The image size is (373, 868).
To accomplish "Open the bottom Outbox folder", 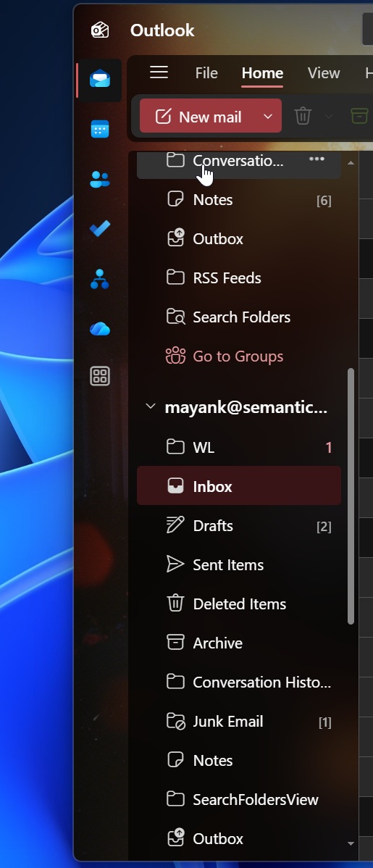I will click(x=239, y=839).
